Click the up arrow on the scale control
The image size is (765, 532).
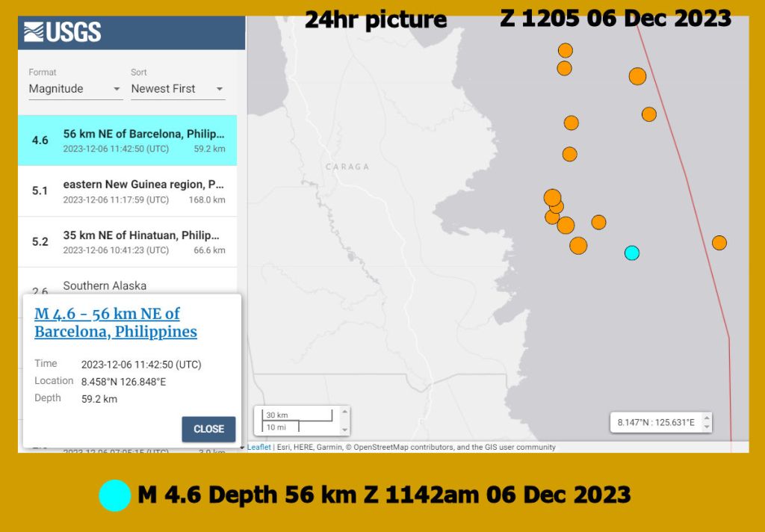pyautogui.click(x=344, y=412)
